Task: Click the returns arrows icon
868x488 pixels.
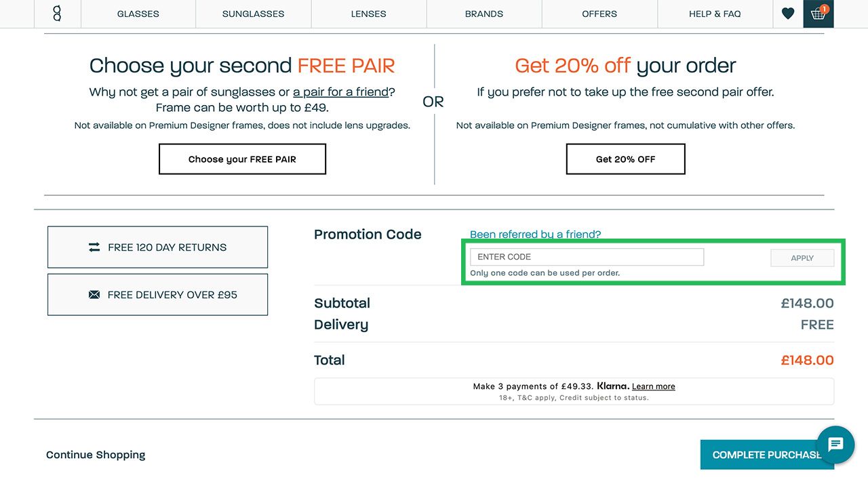Action: tap(94, 247)
